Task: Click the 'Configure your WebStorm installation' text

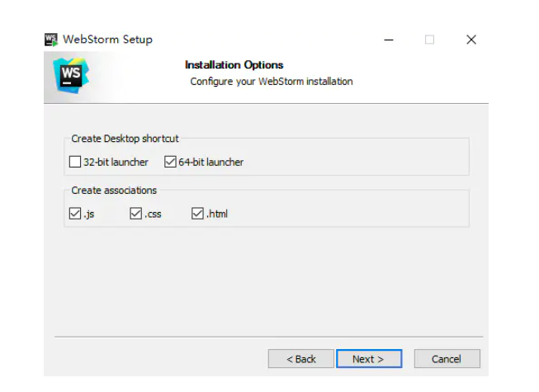Action: click(x=272, y=82)
